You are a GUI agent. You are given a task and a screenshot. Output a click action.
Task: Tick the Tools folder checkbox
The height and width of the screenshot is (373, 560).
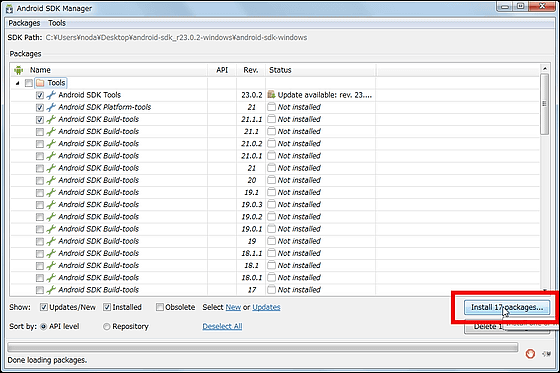point(29,83)
